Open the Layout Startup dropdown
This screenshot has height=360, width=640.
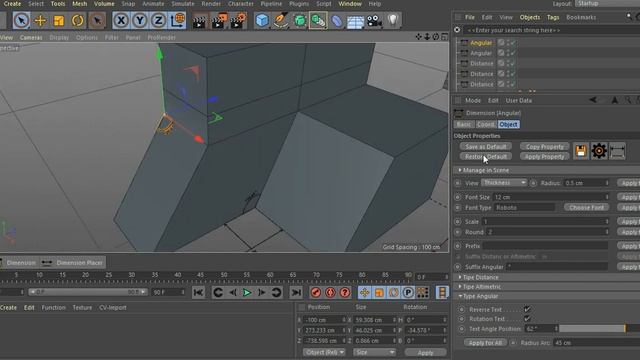coord(607,3)
